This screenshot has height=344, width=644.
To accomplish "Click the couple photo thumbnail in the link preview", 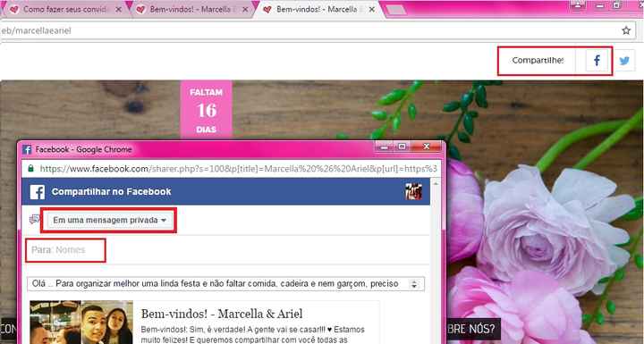I will 81,323.
